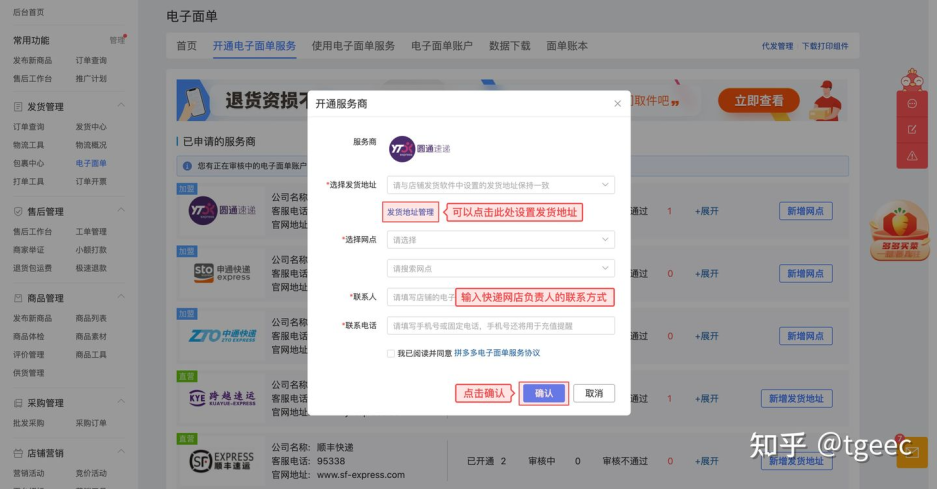Click the SF Express 顺丰速运 logo

222,460
